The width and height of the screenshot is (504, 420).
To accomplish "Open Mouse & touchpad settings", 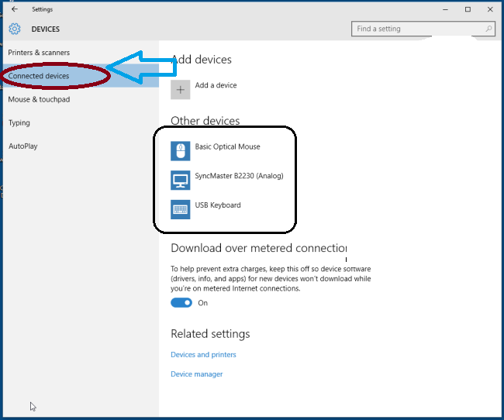I will click(x=39, y=99).
